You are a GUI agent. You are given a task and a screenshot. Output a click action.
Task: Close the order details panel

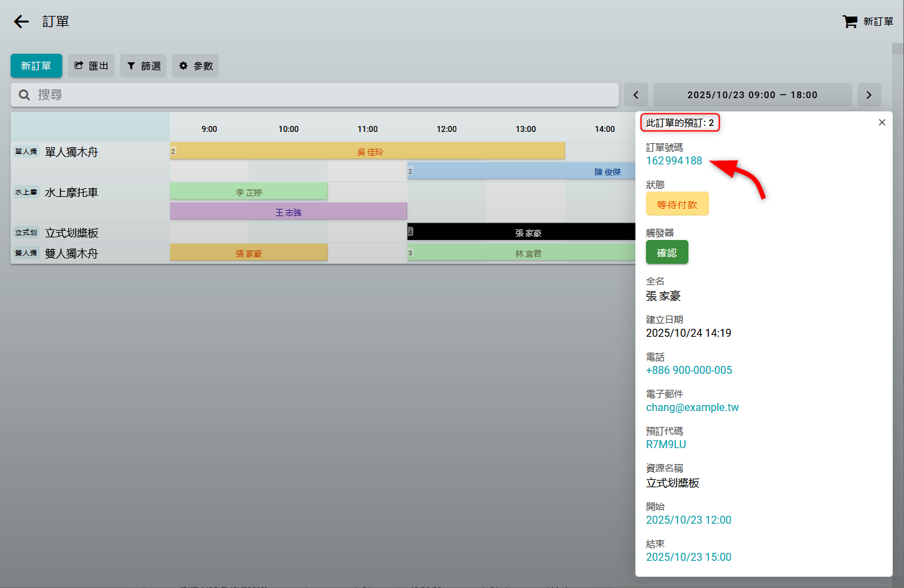[x=881, y=123]
